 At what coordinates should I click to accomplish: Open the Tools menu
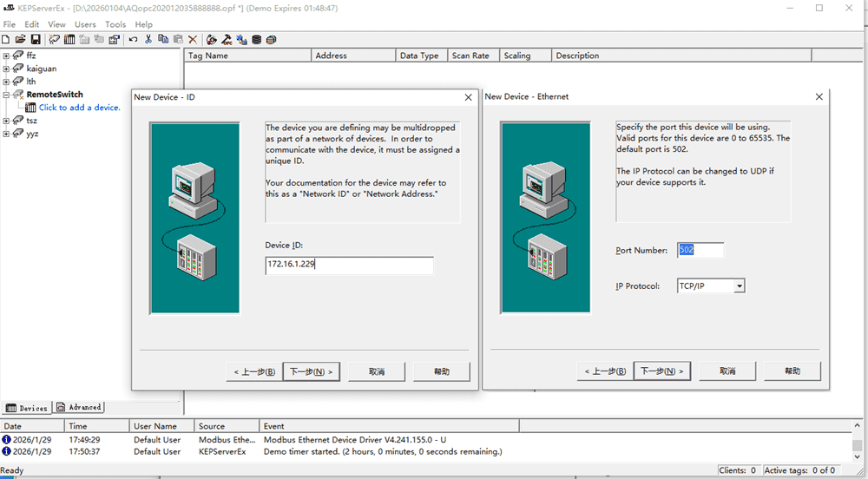pos(115,24)
